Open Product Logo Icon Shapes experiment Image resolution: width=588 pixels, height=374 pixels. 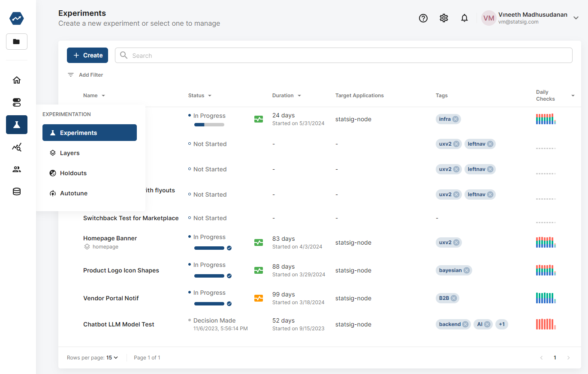[121, 270]
